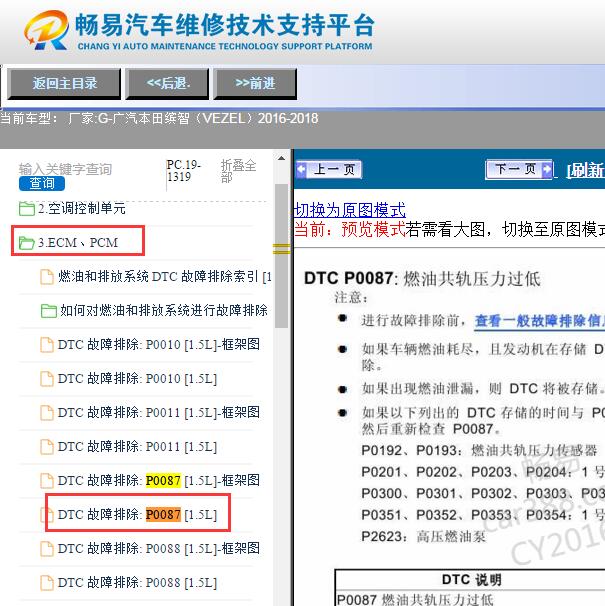Click folder icon of 2.空调控制单元
This screenshot has width=605, height=606.
point(27,209)
